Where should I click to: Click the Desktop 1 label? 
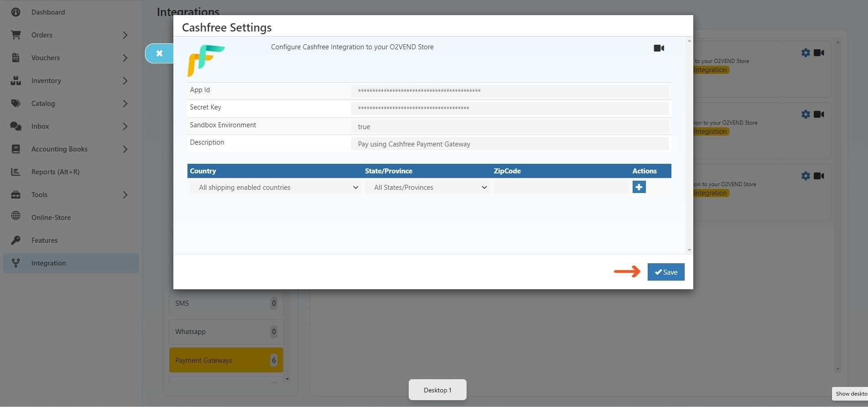(437, 390)
